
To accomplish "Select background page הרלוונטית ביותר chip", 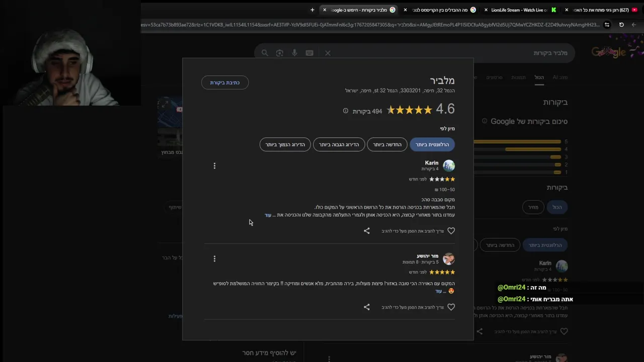I will click(545, 245).
